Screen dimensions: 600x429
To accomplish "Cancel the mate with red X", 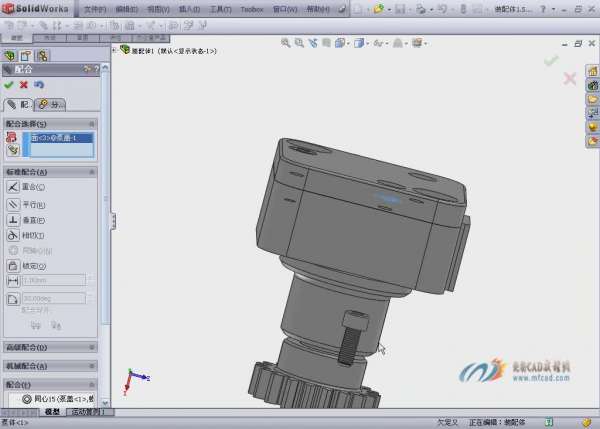I will [23, 85].
